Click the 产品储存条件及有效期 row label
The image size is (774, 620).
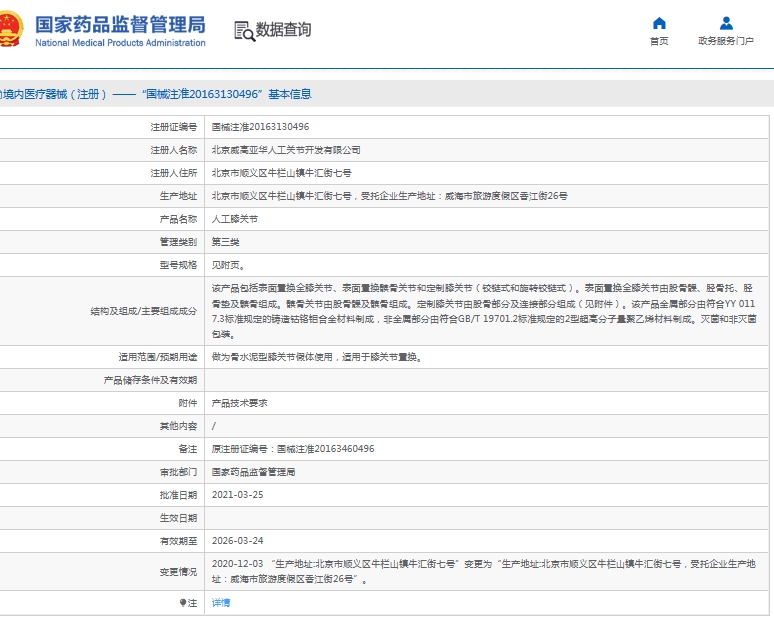coord(150,380)
